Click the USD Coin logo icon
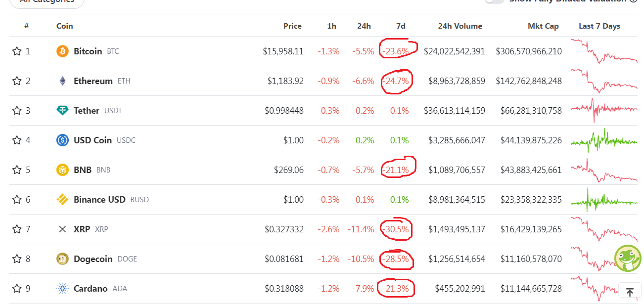 pyautogui.click(x=62, y=140)
